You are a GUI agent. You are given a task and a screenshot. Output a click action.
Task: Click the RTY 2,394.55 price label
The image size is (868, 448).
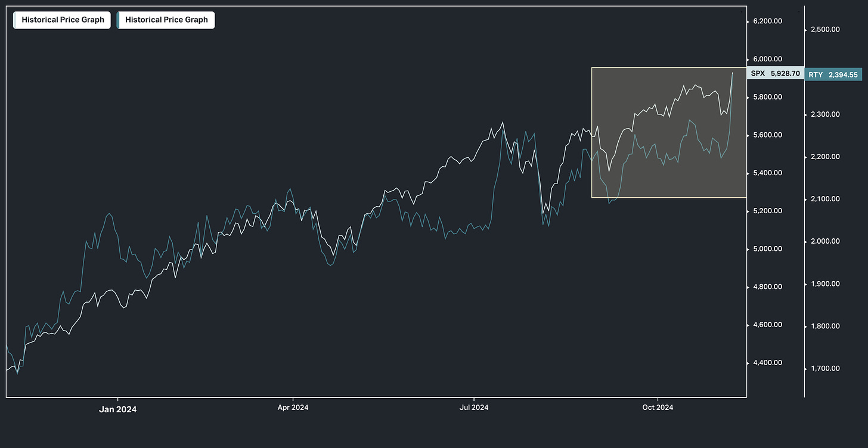833,74
